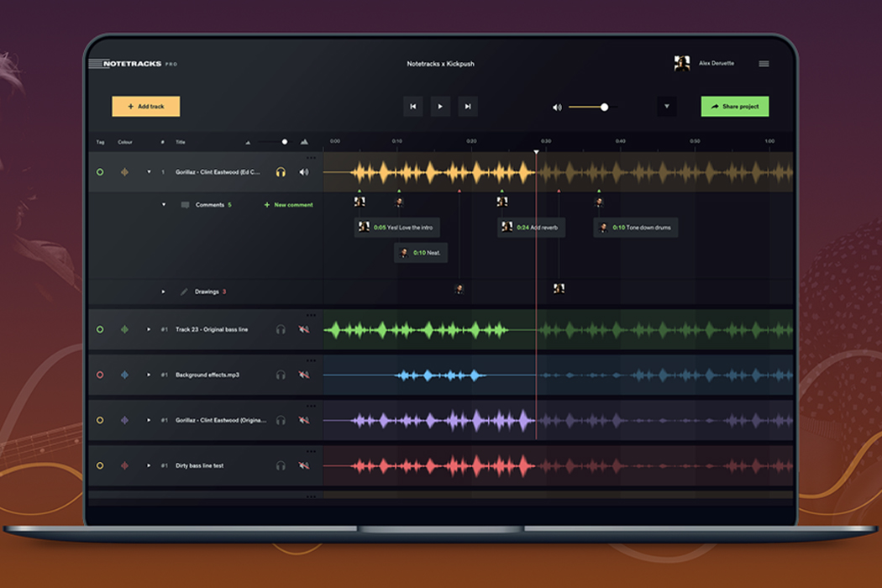The image size is (882, 588).
Task: Open the Comments speech bubble icon
Action: 185,205
